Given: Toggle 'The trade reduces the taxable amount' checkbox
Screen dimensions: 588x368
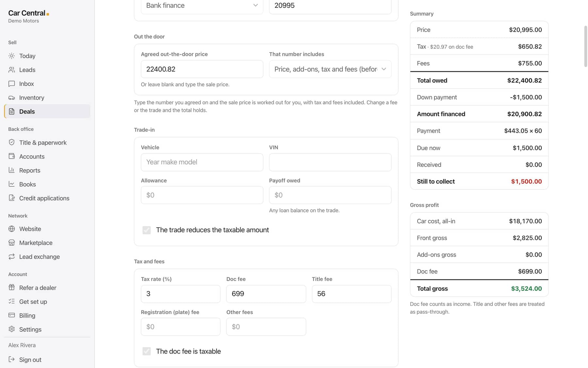Looking at the screenshot, I should coord(147,230).
